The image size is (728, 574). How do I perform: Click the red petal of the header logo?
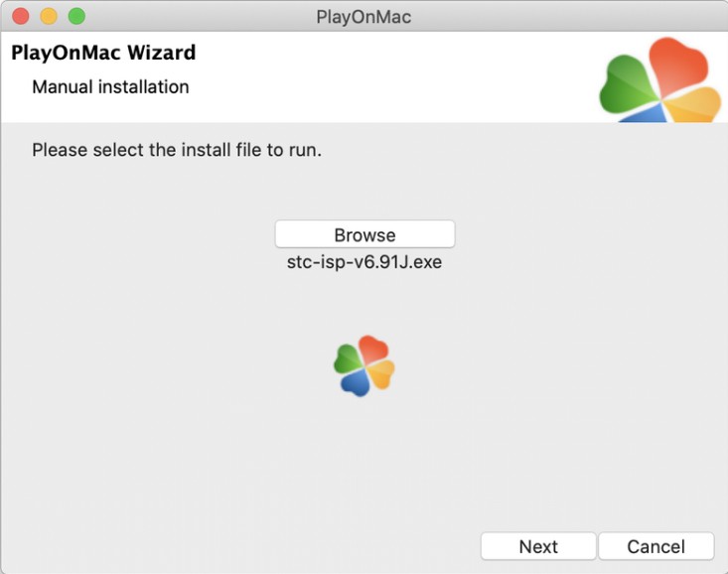tap(677, 66)
